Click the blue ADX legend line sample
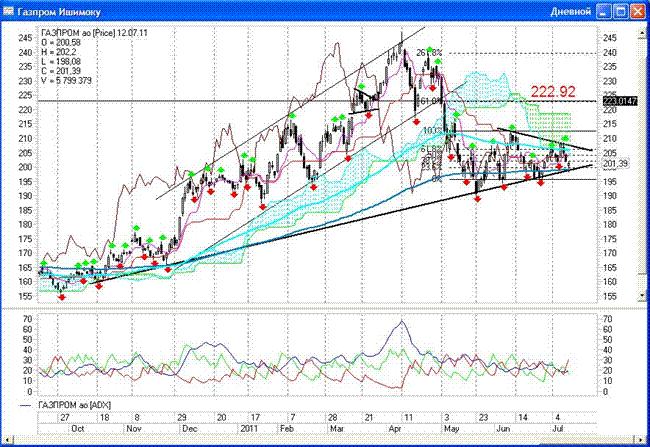Viewport: 650px width, 447px height. 26,406
